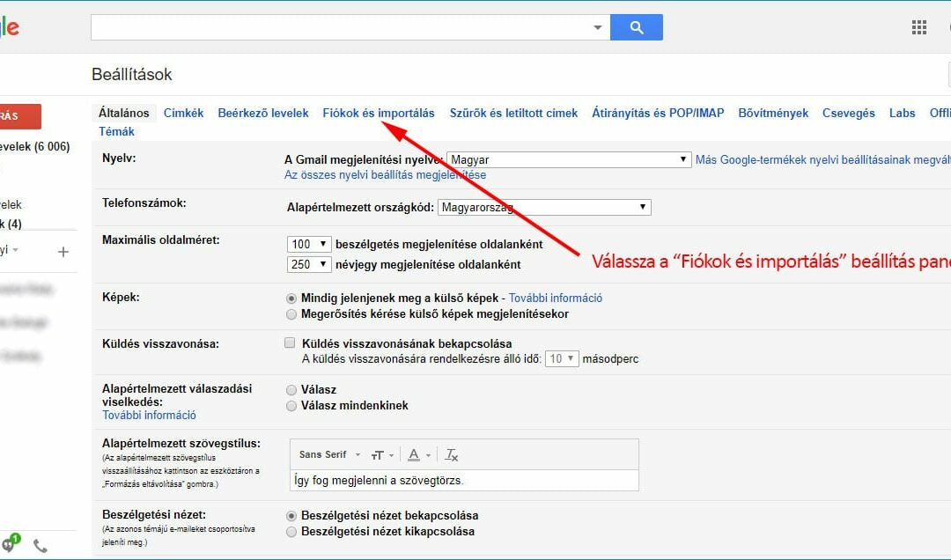Enable Küldés visszavonásának bekapcsolása checkbox
The height and width of the screenshot is (560, 951).
coord(290,343)
